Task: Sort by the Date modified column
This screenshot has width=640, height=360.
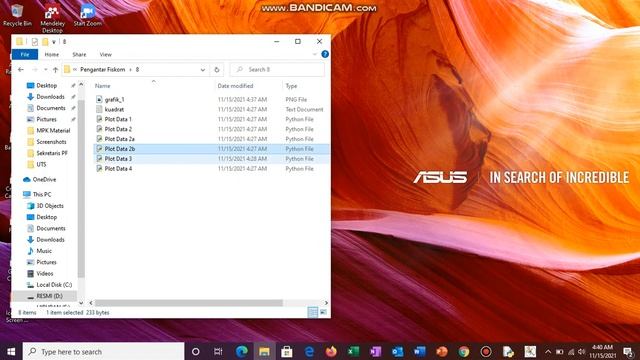Action: pos(235,86)
